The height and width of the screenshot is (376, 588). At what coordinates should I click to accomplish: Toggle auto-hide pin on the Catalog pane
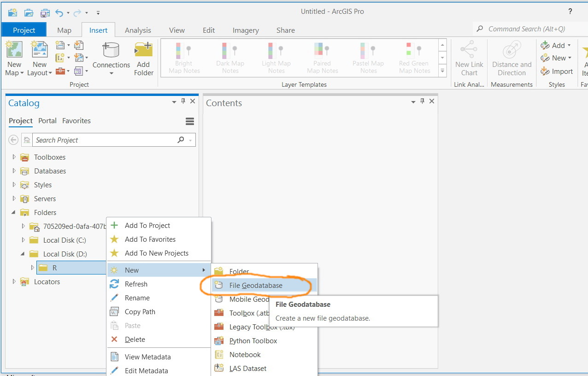tap(183, 101)
